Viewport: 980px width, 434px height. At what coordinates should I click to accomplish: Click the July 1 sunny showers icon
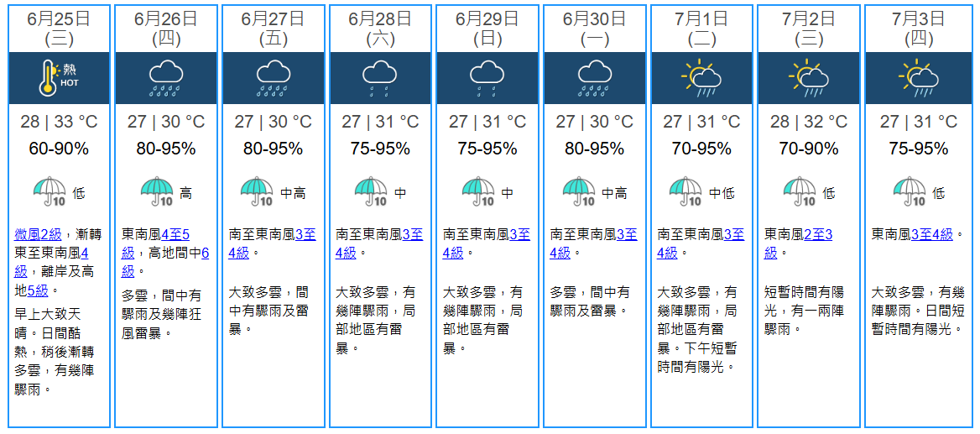[701, 77]
